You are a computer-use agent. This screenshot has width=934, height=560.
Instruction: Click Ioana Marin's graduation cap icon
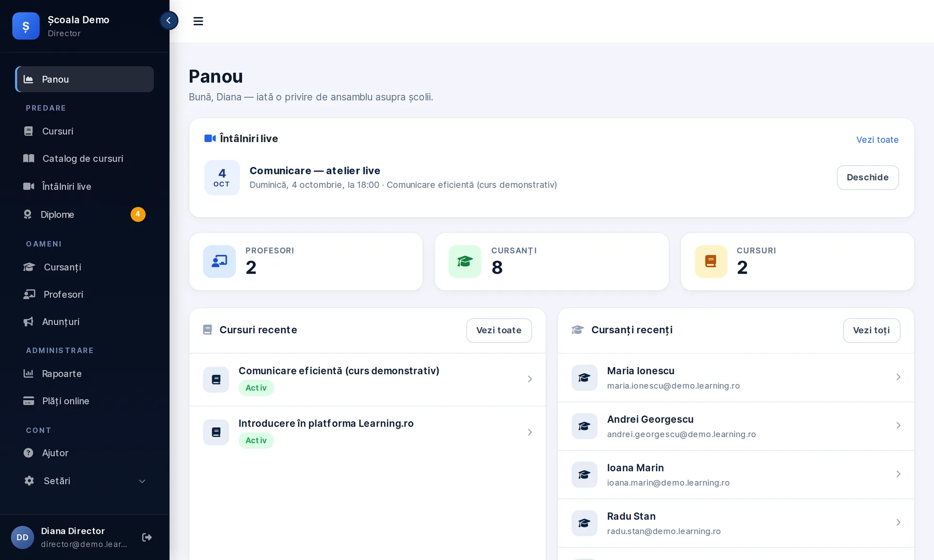584,475
